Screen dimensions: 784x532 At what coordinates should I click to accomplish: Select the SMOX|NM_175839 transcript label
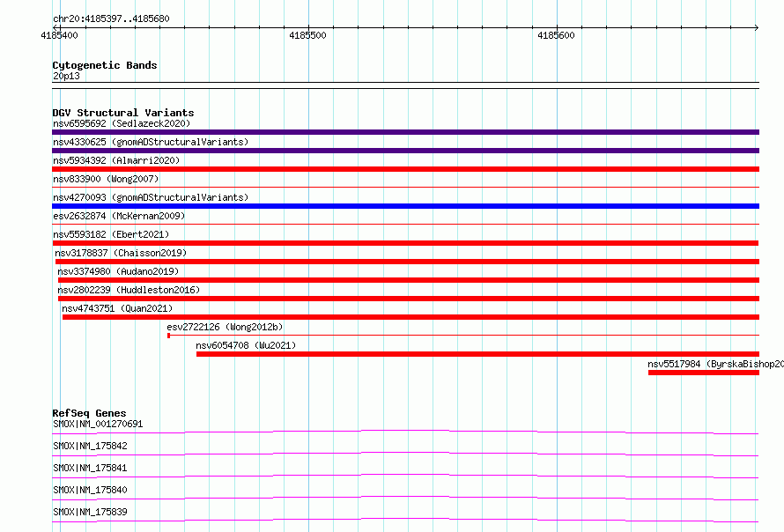pyautogui.click(x=90, y=512)
